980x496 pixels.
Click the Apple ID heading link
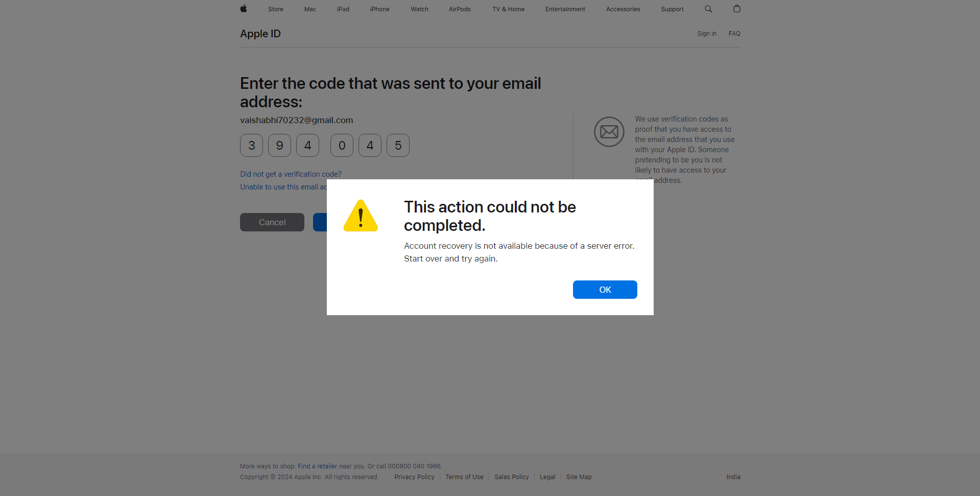point(260,34)
